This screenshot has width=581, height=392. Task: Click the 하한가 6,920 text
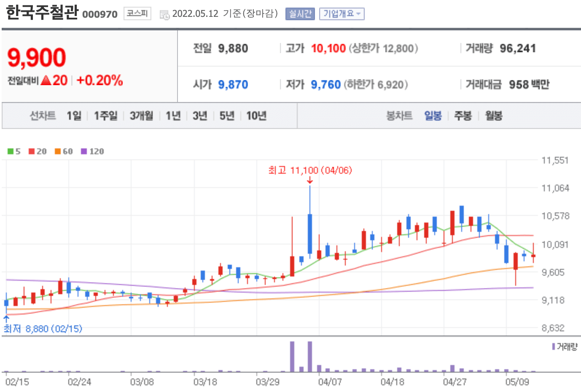tap(376, 85)
